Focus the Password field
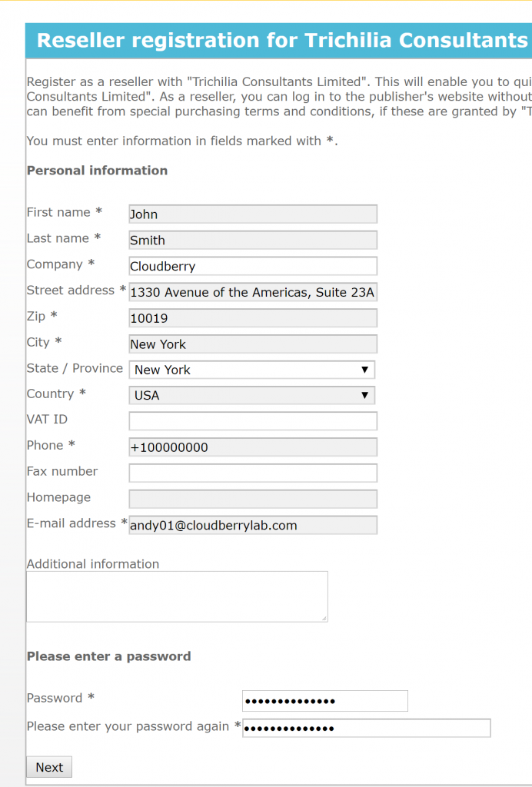Image resolution: width=532 pixels, height=787 pixels. pyautogui.click(x=324, y=701)
